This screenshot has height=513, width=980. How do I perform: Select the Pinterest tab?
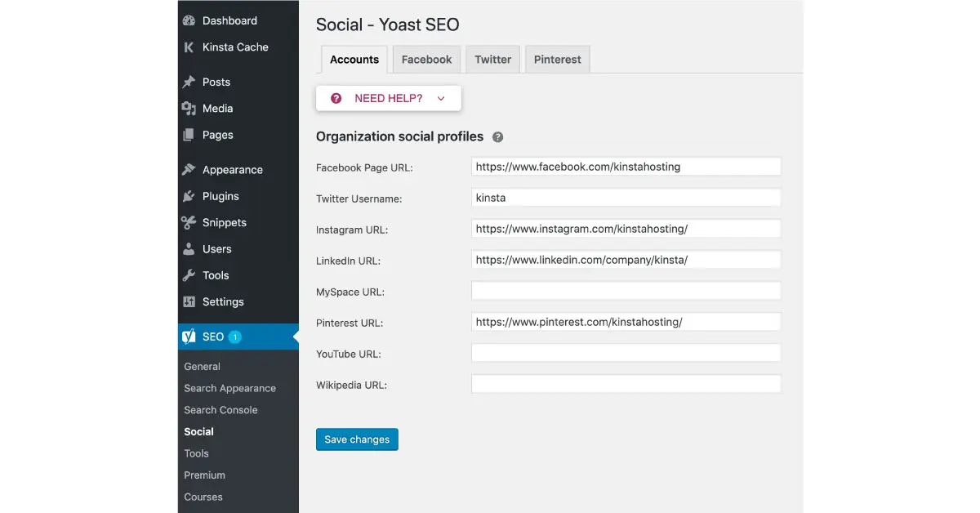[x=557, y=60]
